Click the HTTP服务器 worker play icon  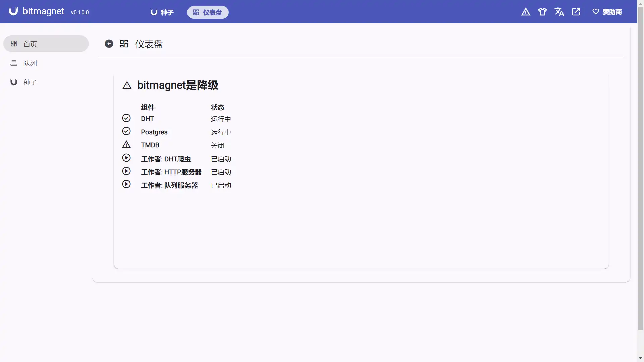pyautogui.click(x=126, y=171)
